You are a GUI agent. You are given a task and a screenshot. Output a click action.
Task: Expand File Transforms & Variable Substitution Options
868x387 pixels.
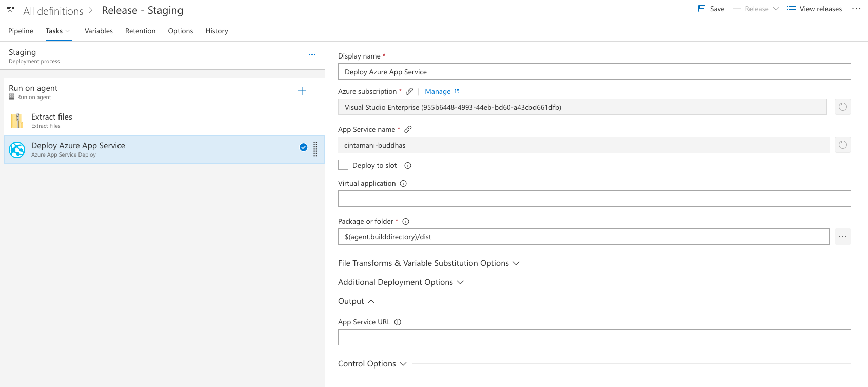[429, 263]
